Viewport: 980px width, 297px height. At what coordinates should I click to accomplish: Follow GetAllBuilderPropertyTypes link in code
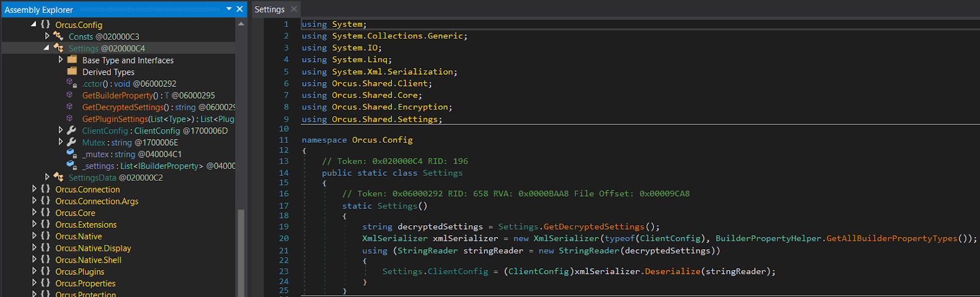pos(891,238)
